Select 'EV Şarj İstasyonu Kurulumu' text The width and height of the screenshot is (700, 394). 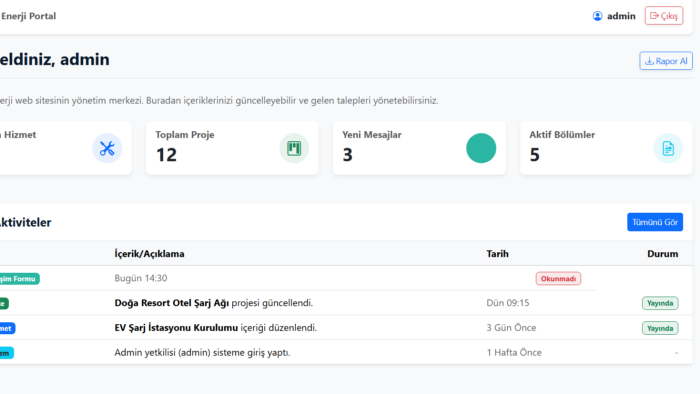click(x=176, y=328)
